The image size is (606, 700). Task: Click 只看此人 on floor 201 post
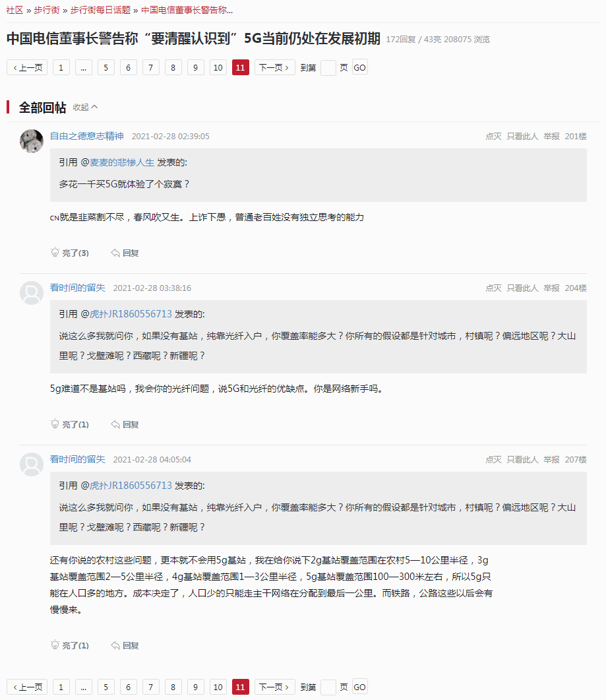(522, 137)
